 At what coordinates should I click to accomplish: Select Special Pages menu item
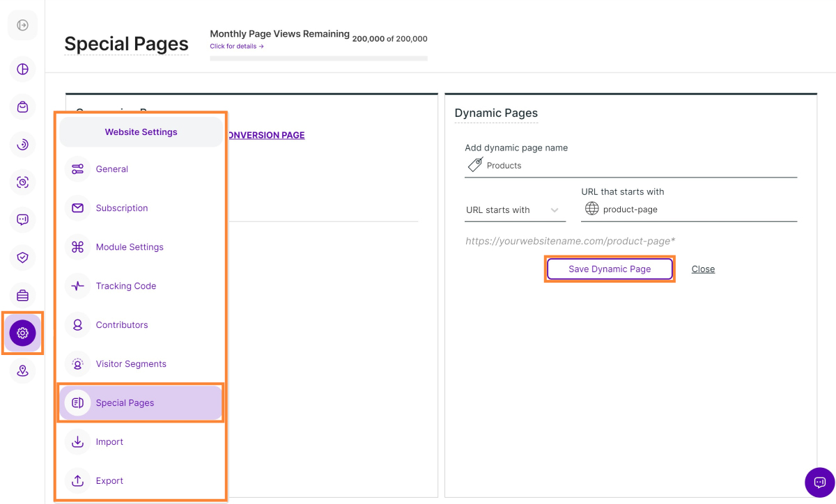pyautogui.click(x=125, y=403)
